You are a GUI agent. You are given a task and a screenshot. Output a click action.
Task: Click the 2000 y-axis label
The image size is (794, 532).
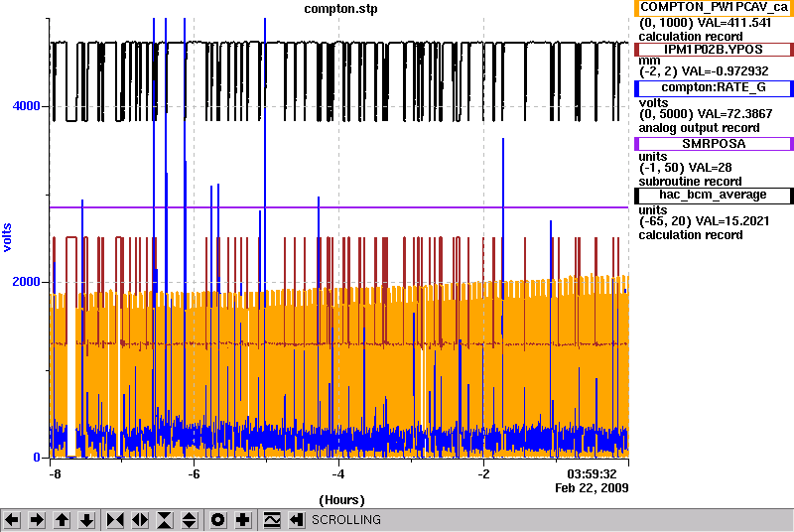pyautogui.click(x=27, y=282)
